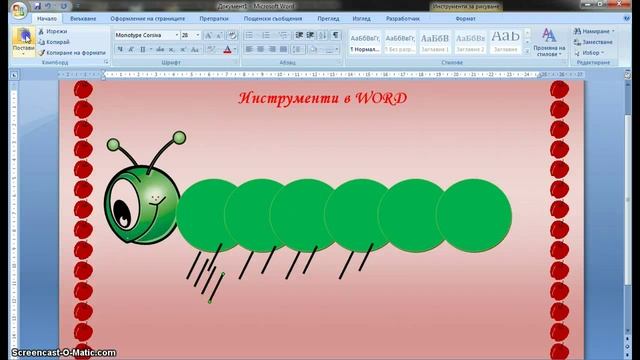The image size is (640, 360).
Task: Open the Начало tab
Action: [x=47, y=19]
